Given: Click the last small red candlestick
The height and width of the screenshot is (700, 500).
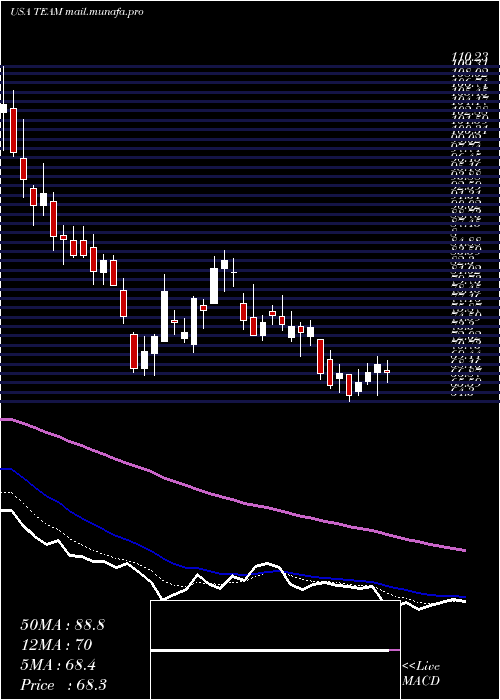Looking at the screenshot, I should pos(387,371).
